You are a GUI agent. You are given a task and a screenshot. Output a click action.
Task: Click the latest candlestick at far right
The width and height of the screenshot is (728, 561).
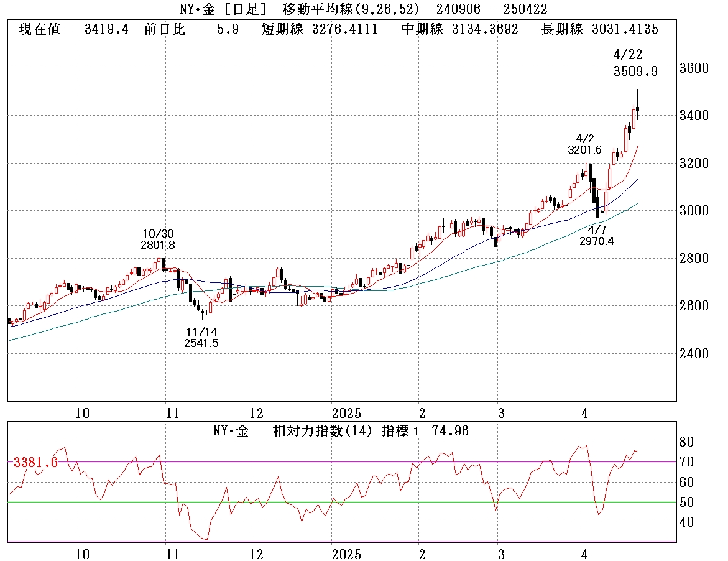coord(637,109)
